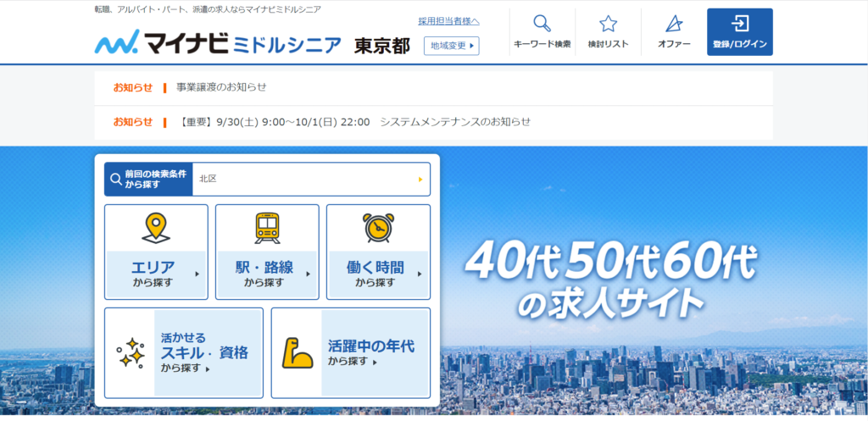Click the 東京都 region heading
868x421 pixels.
pyautogui.click(x=382, y=46)
